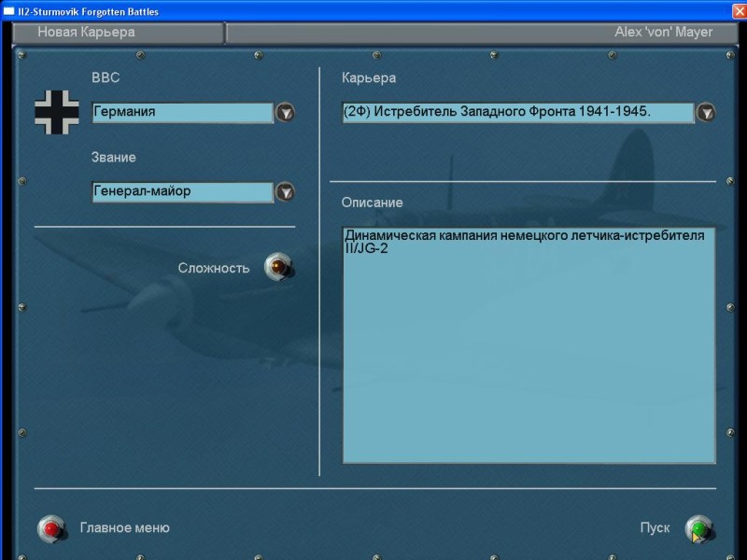Click the German cross insignia emblem
Image resolution: width=747 pixels, height=560 pixels.
57,112
